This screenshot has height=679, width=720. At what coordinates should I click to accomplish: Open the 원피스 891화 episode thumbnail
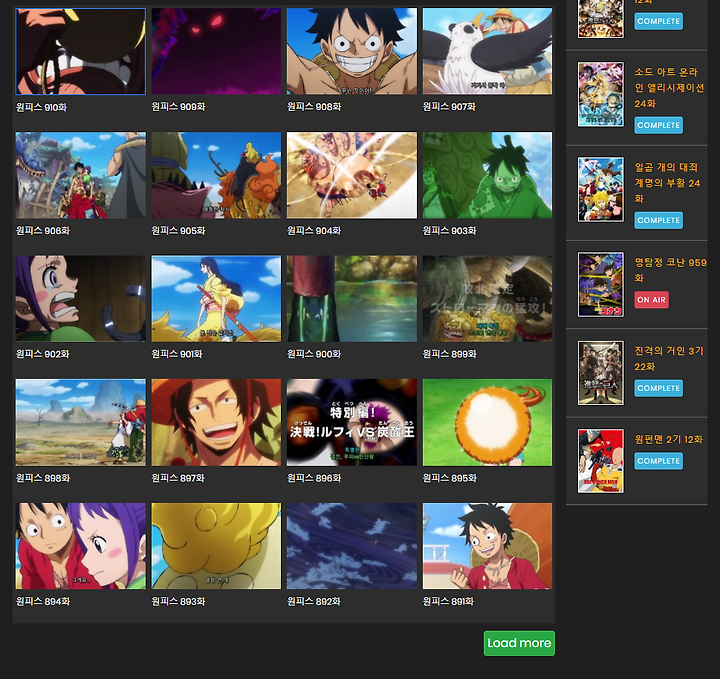tap(487, 546)
